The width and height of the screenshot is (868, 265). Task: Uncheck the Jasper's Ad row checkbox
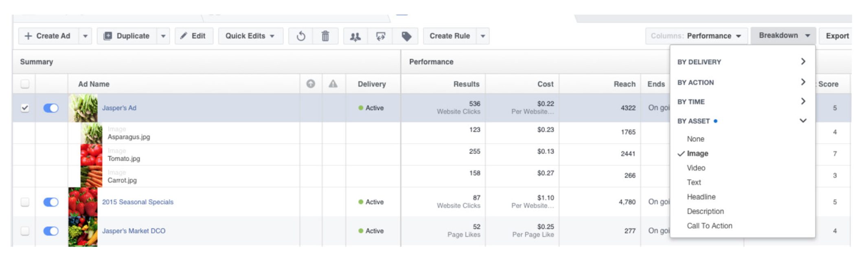pyautogui.click(x=25, y=108)
